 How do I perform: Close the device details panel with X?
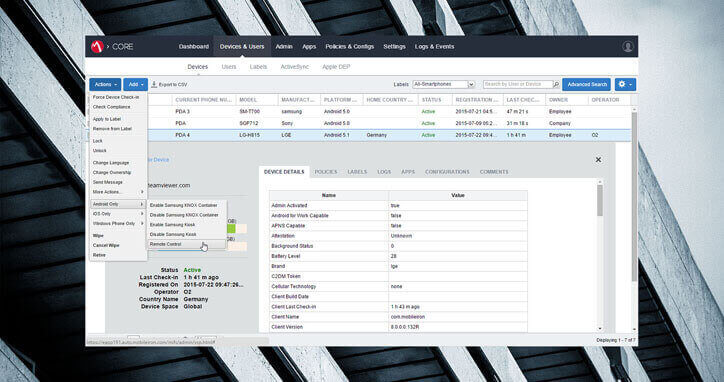[x=598, y=159]
